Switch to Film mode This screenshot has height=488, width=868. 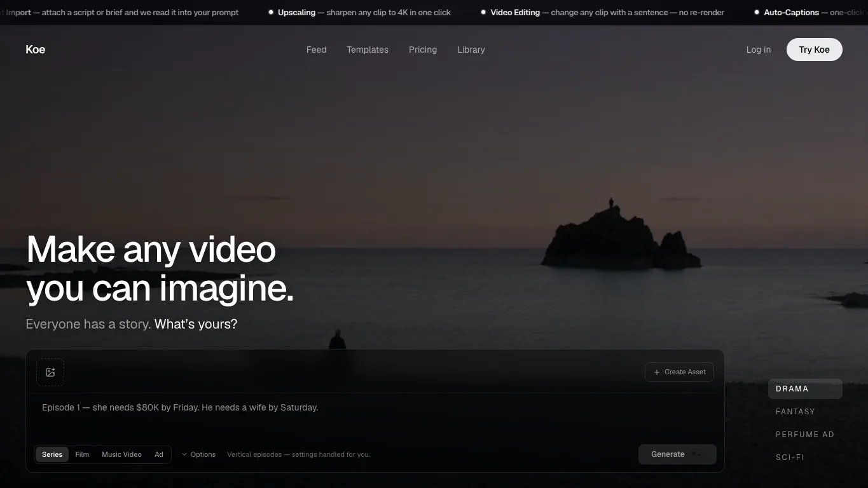(x=82, y=454)
